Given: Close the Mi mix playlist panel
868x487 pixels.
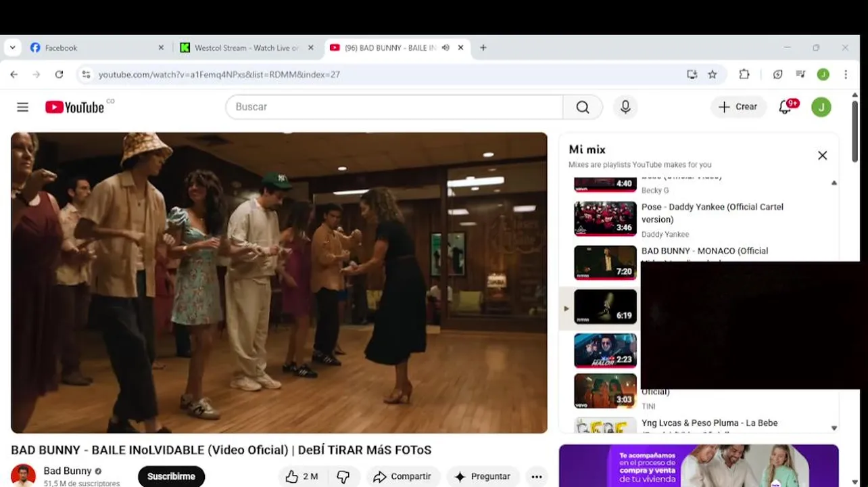Looking at the screenshot, I should click(822, 156).
